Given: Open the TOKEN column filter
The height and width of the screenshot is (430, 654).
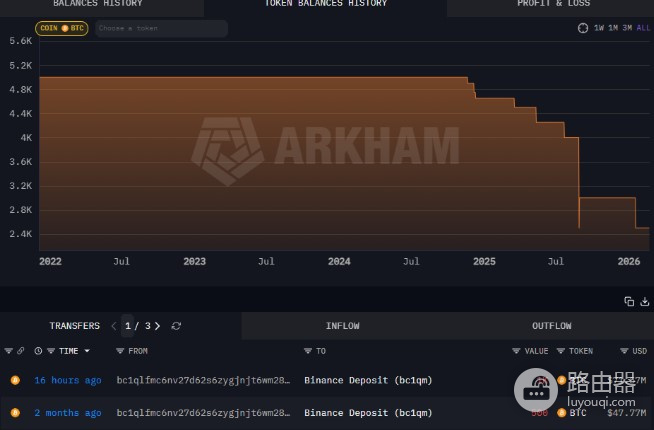Looking at the screenshot, I should click(x=561, y=351).
